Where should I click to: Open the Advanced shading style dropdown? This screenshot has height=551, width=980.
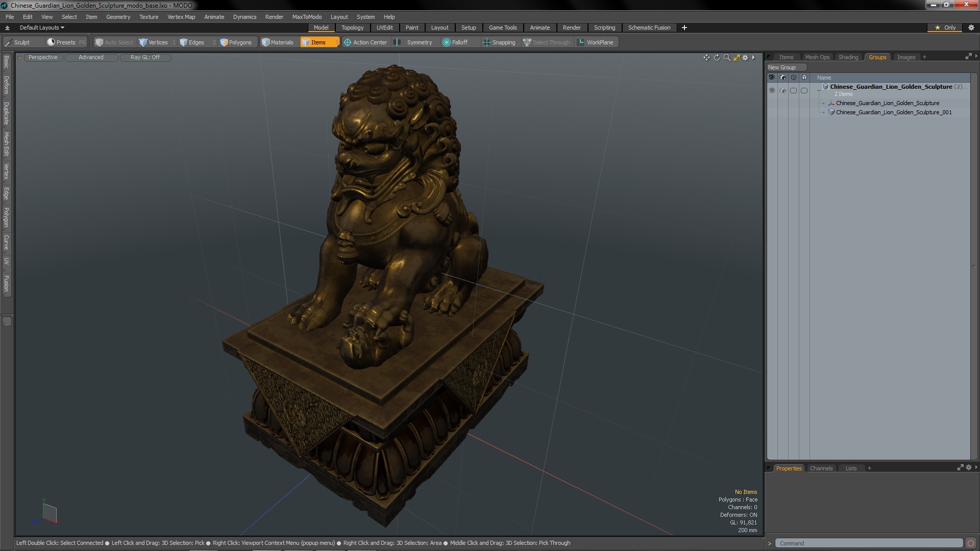(x=91, y=57)
